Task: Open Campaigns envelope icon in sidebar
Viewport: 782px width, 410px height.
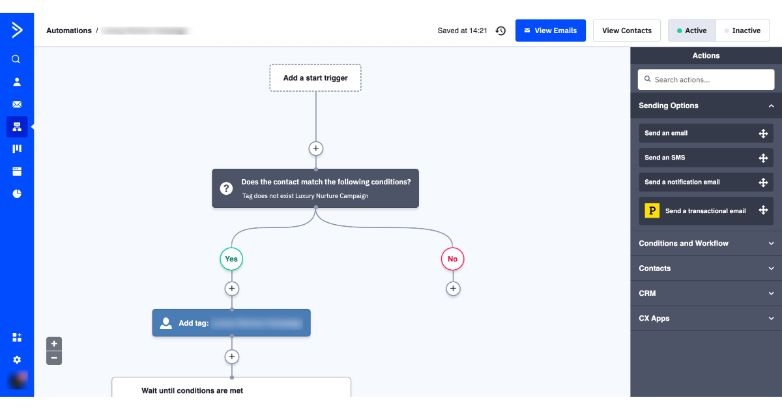Action: point(16,104)
